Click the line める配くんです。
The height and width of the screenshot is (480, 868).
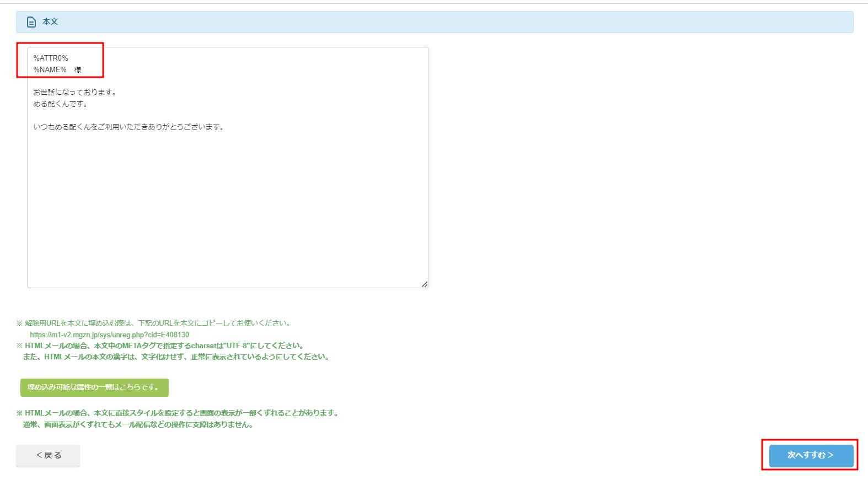(61, 104)
